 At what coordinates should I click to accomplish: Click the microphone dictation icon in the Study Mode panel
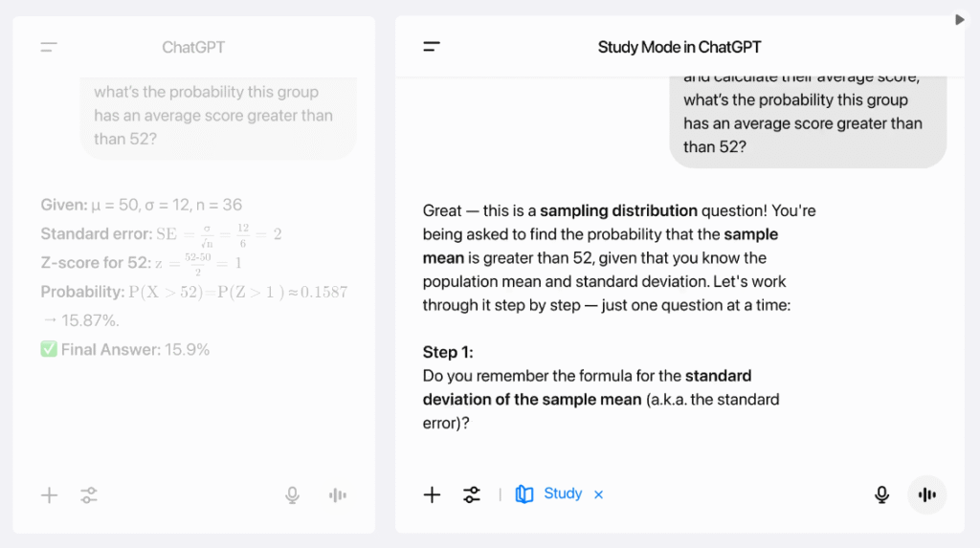click(x=882, y=494)
